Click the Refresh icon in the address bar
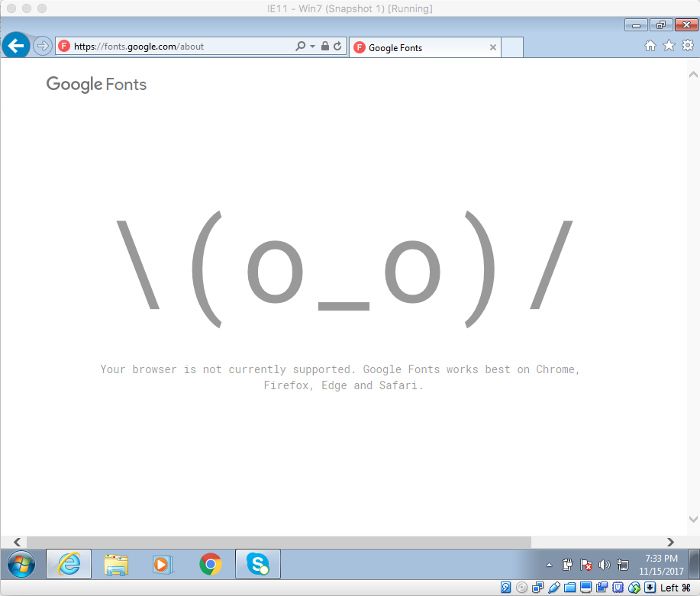The width and height of the screenshot is (700, 596). click(337, 45)
